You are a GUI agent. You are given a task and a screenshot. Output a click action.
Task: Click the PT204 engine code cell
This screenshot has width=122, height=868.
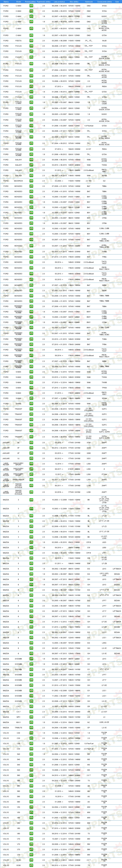click(104, 475)
